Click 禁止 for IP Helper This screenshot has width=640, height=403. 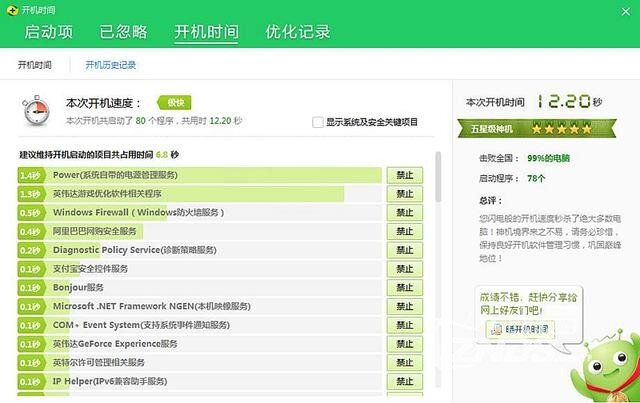[404, 382]
